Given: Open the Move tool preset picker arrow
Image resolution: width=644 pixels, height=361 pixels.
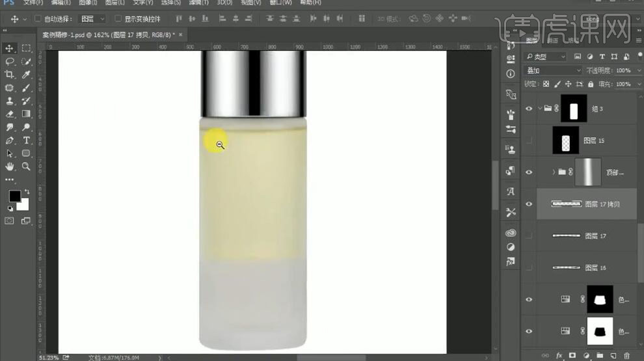Looking at the screenshot, I should [x=25, y=20].
